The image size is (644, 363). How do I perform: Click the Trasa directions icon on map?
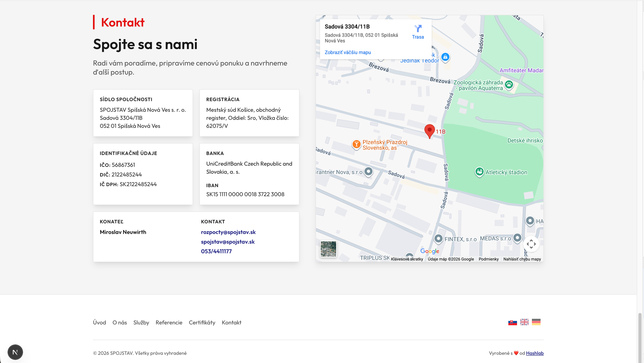point(418,29)
